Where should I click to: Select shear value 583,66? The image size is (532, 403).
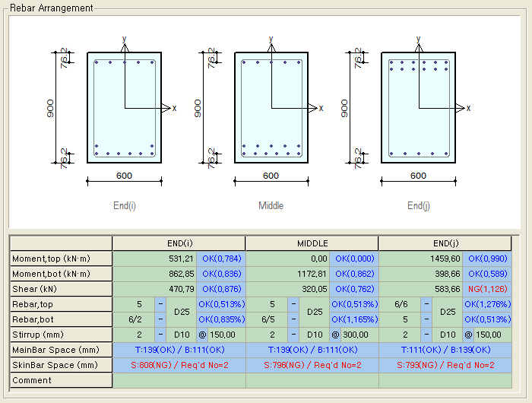coord(421,289)
